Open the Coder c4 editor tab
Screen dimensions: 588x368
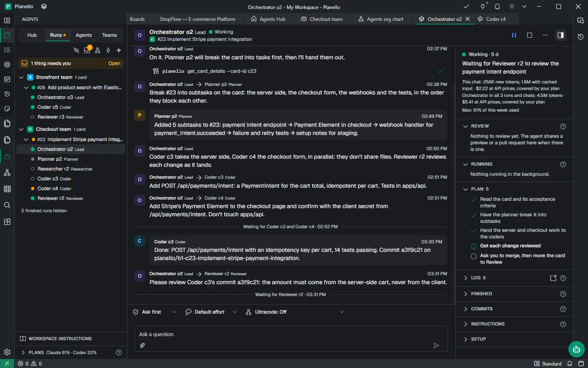pos(495,19)
